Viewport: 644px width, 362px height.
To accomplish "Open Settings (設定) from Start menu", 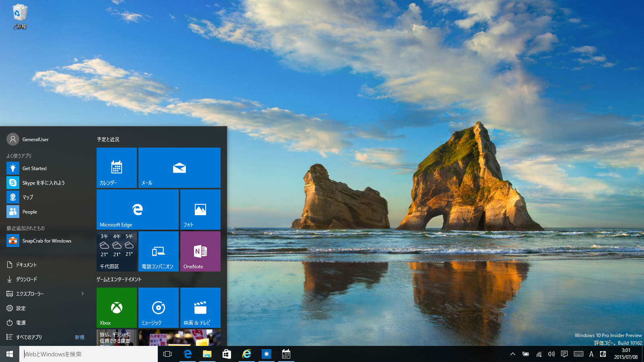I will click(x=21, y=308).
